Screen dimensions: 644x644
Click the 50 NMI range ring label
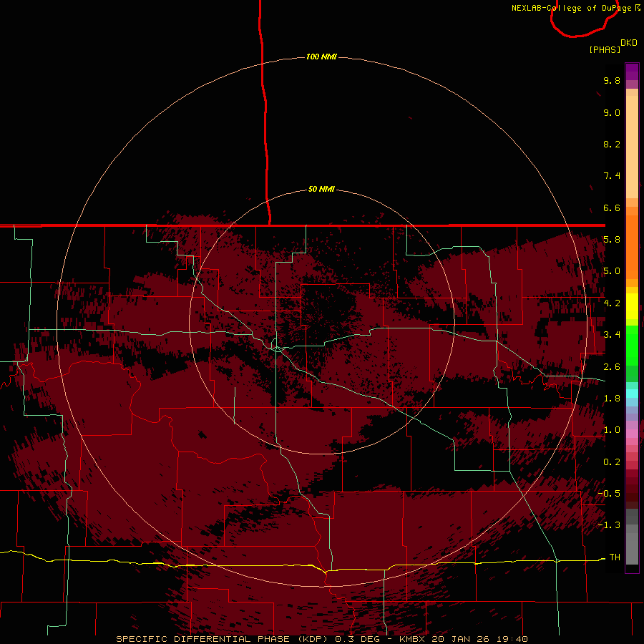(321, 189)
